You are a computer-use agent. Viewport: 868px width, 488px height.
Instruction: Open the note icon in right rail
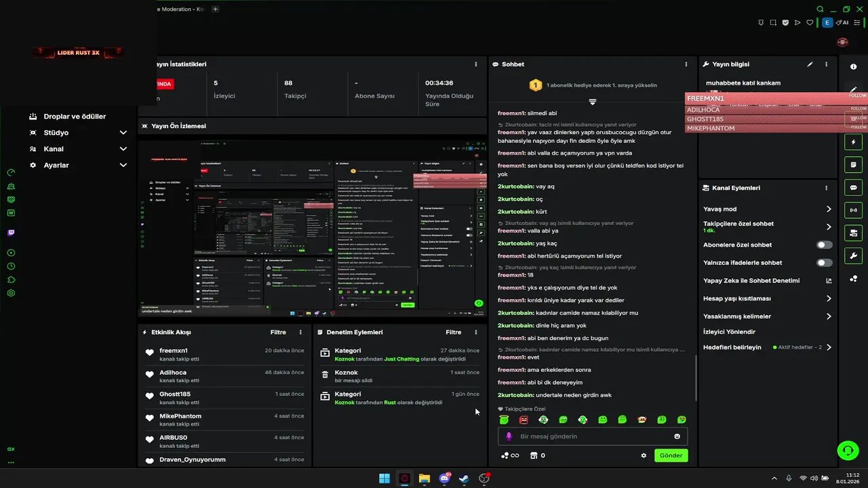pyautogui.click(x=853, y=165)
